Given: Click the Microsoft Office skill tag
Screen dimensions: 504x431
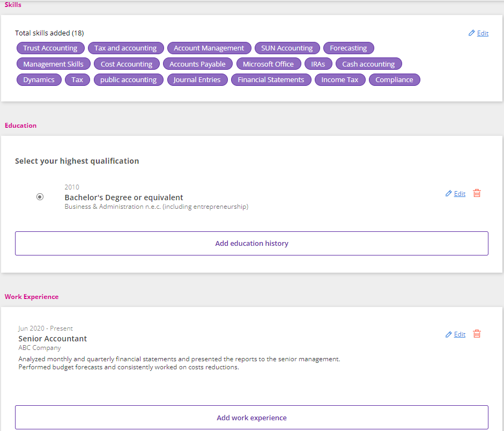Looking at the screenshot, I should pos(269,64).
